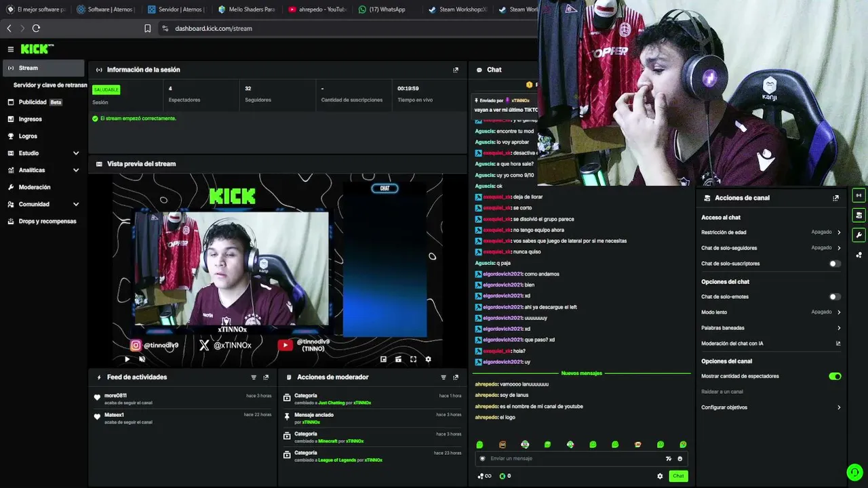Turn off Mostrar cantidad de espectadores
The height and width of the screenshot is (488, 868).
pos(835,376)
